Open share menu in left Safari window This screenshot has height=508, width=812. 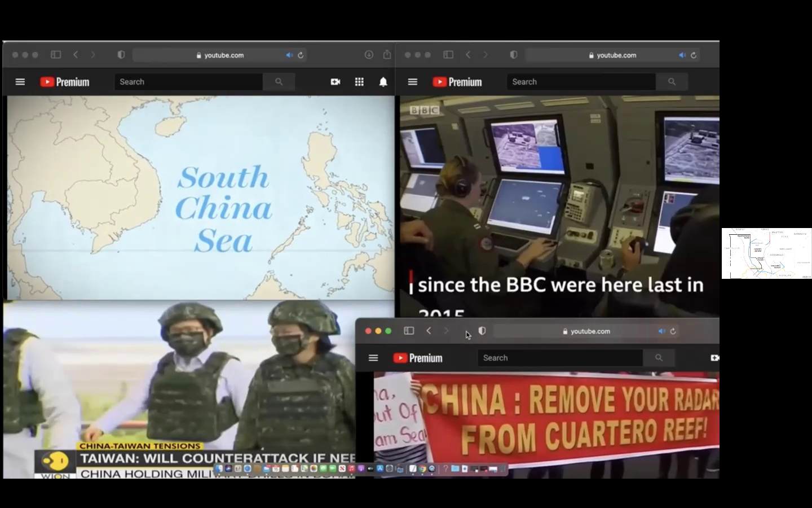click(387, 55)
